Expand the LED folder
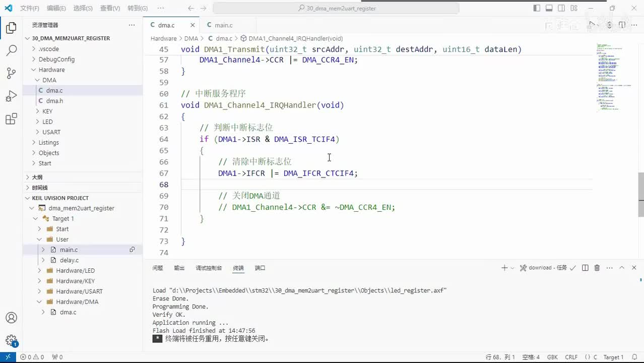Viewport: 644px width, 363px height. 47,122
